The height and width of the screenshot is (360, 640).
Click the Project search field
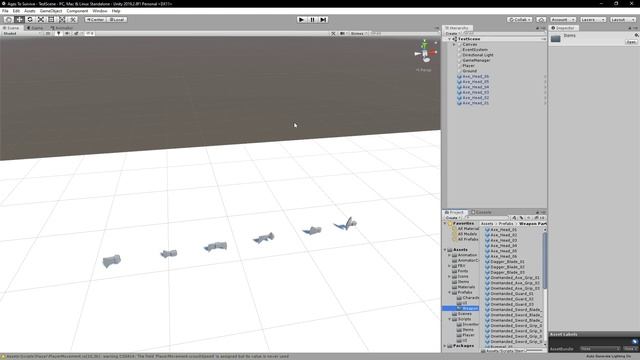[x=487, y=218]
